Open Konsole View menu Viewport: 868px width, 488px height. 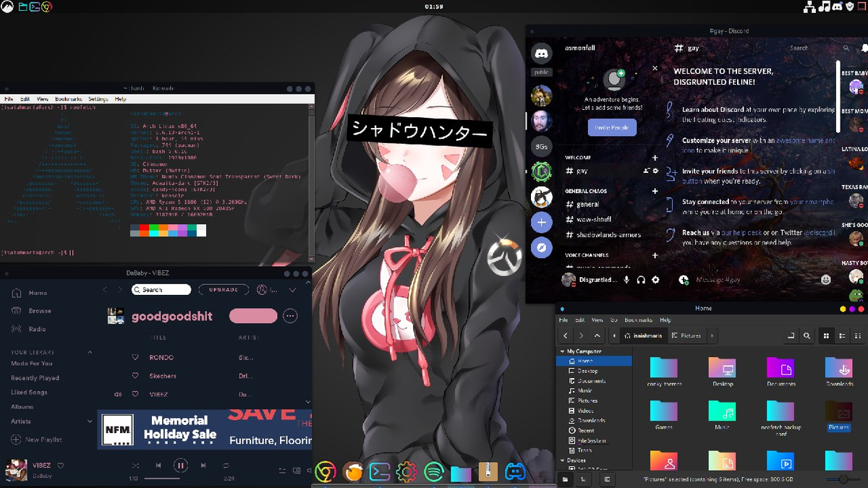pyautogui.click(x=43, y=99)
